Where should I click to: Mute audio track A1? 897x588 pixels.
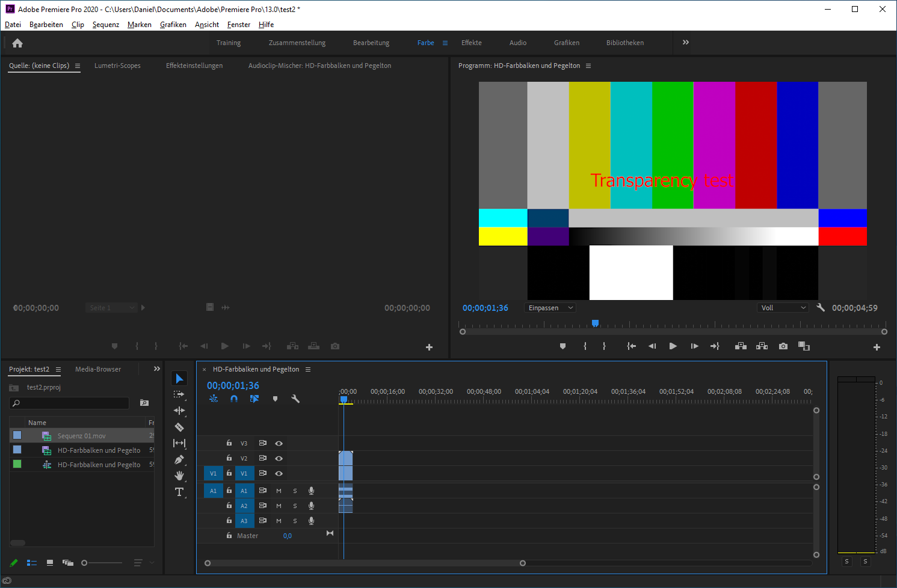click(279, 491)
